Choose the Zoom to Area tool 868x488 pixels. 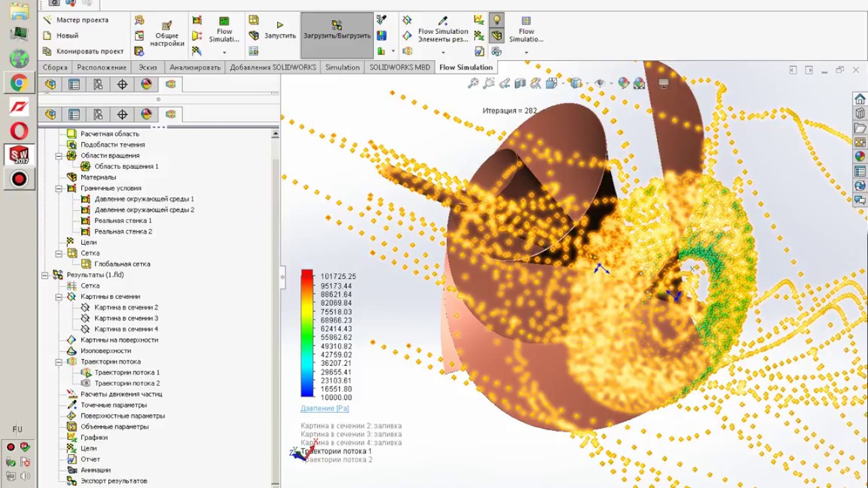pos(489,83)
